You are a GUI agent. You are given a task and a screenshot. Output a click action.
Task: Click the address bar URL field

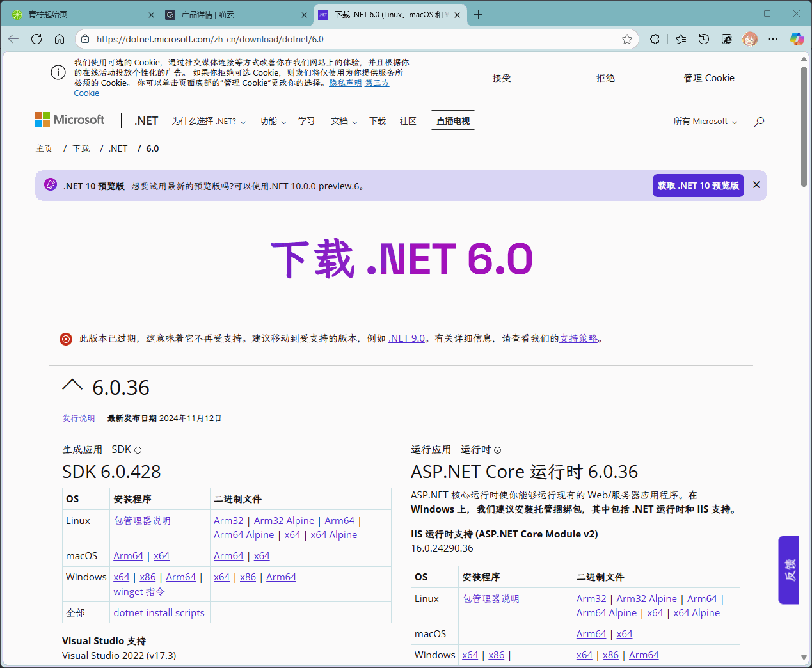click(355, 39)
